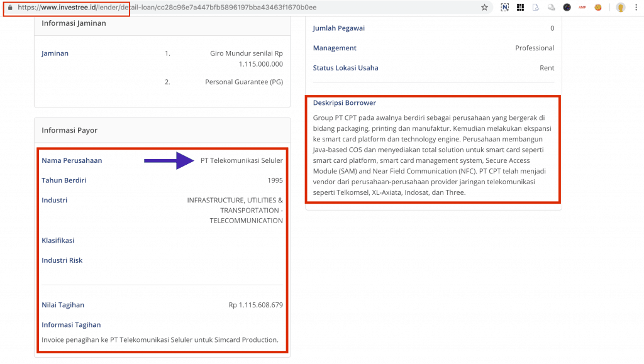Viewport: 644px width, 364px height.
Task: Click the Deskripsi Borrower heading
Action: pyautogui.click(x=345, y=102)
